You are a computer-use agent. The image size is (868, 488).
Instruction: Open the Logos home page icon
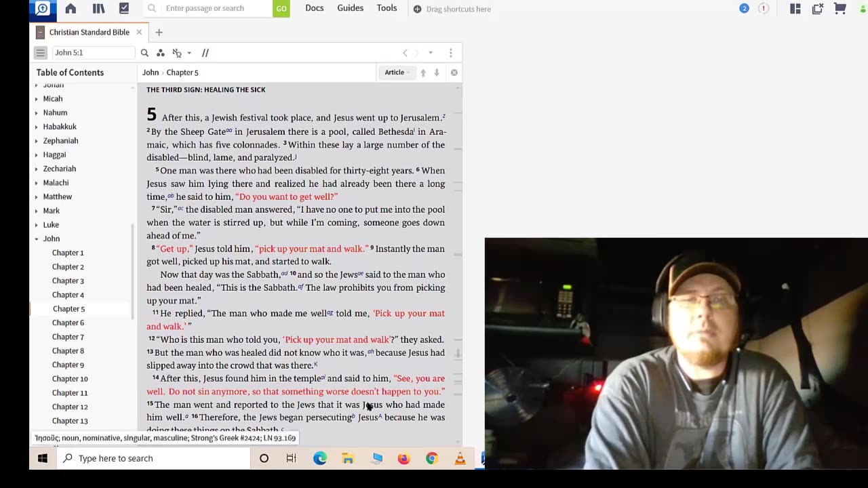pyautogui.click(x=71, y=9)
